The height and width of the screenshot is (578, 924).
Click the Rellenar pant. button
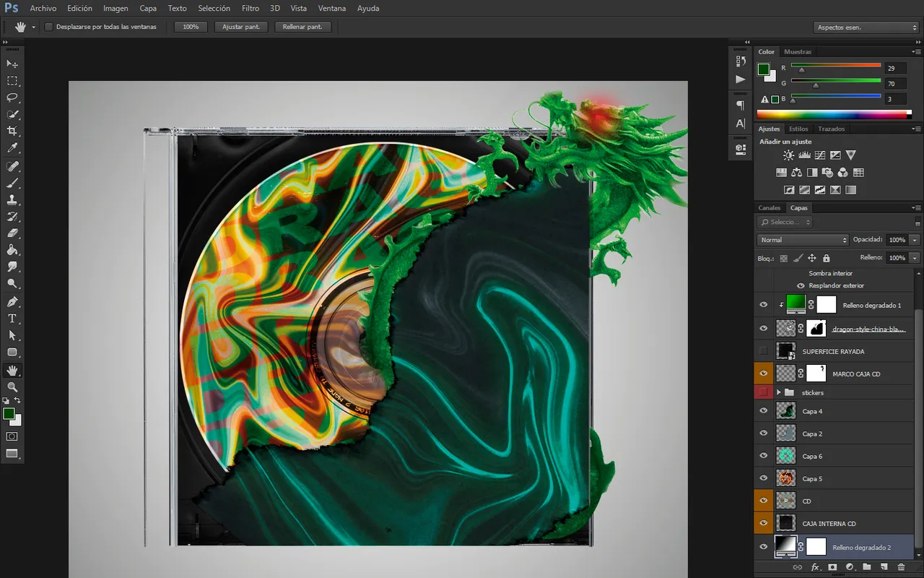[x=302, y=27]
